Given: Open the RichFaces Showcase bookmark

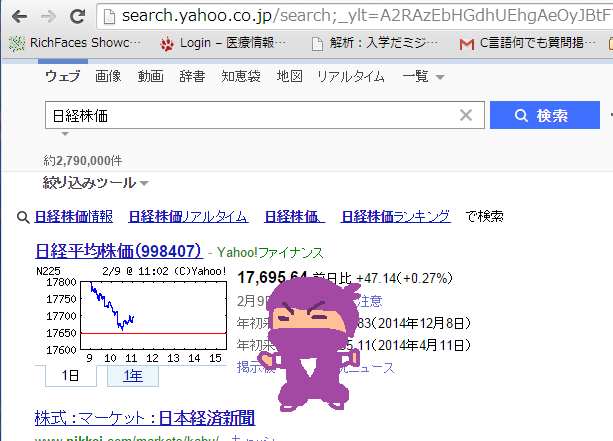Looking at the screenshot, I should pyautogui.click(x=74, y=43).
